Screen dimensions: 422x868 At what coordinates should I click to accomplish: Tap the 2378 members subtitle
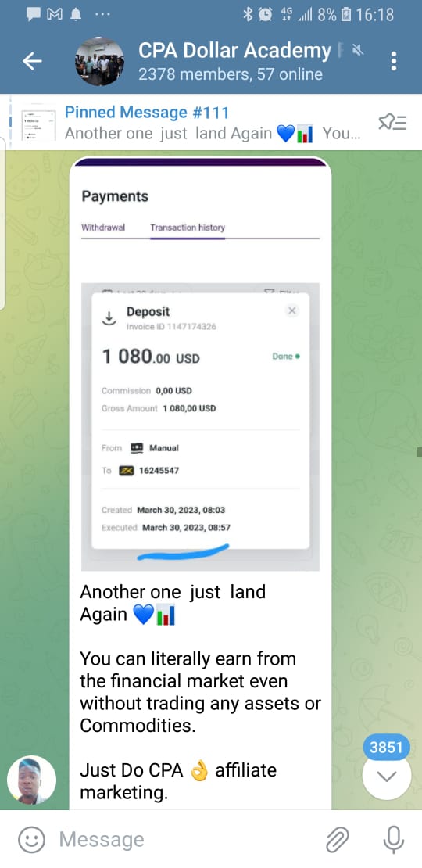(230, 74)
